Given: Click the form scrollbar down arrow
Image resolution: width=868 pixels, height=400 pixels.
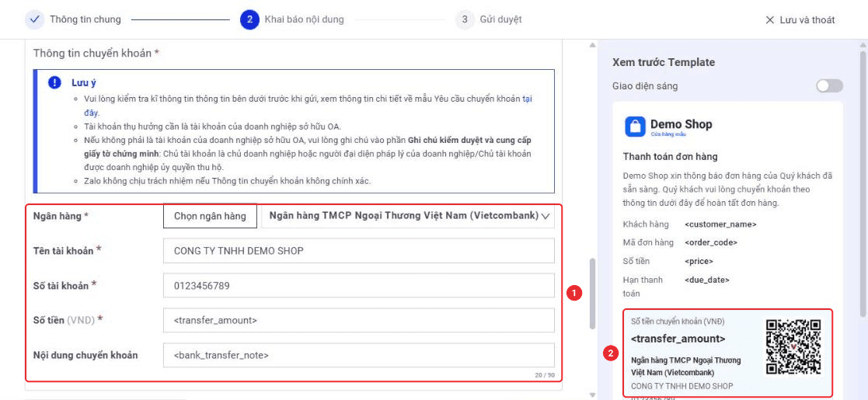Looking at the screenshot, I should click(592, 395).
